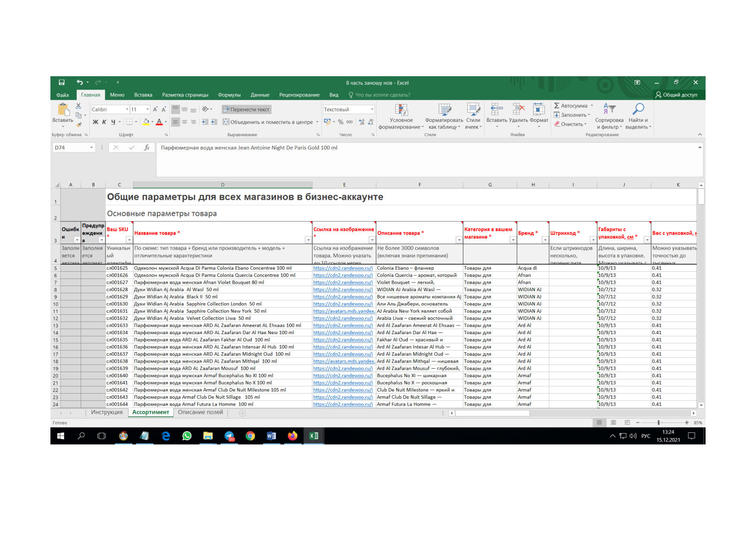Expand the number format Текстовый dropdown
Viewport: 756px width, 534px height.
pos(349,109)
